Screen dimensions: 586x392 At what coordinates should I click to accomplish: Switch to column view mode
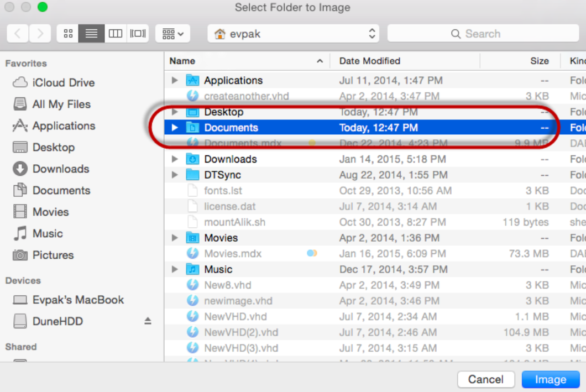click(x=115, y=34)
